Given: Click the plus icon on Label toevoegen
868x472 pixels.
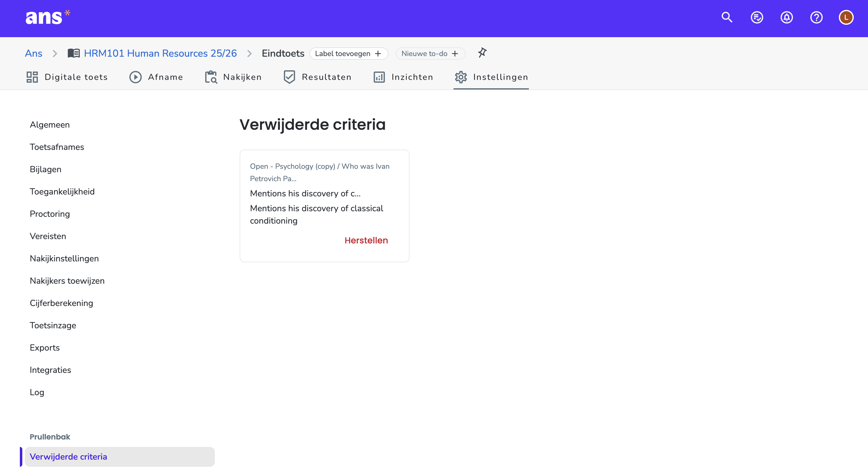Looking at the screenshot, I should click(x=378, y=54).
